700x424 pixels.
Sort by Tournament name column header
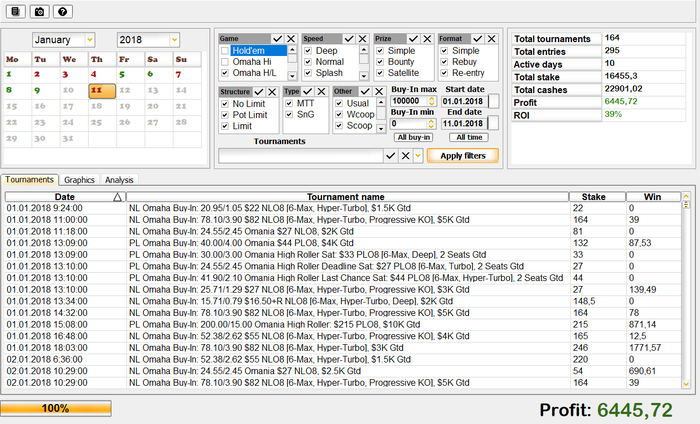click(x=347, y=197)
